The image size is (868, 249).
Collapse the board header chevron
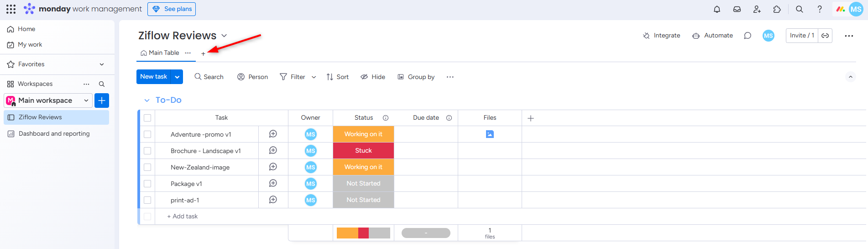pos(850,77)
